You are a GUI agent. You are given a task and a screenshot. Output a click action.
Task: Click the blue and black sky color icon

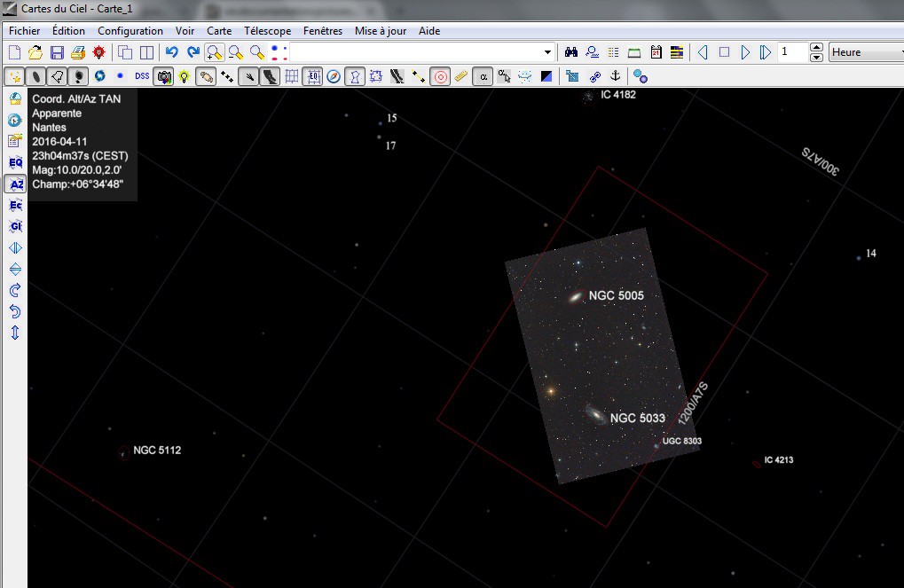pyautogui.click(x=546, y=76)
